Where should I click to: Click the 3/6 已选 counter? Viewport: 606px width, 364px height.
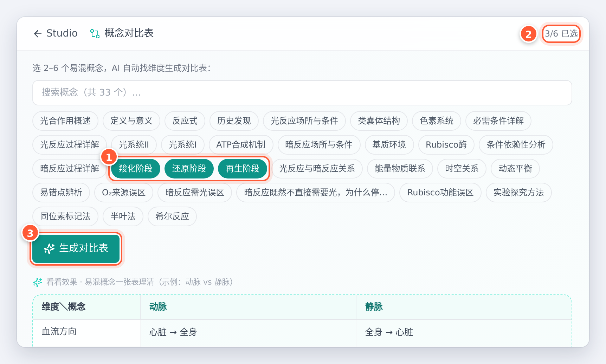click(x=561, y=34)
